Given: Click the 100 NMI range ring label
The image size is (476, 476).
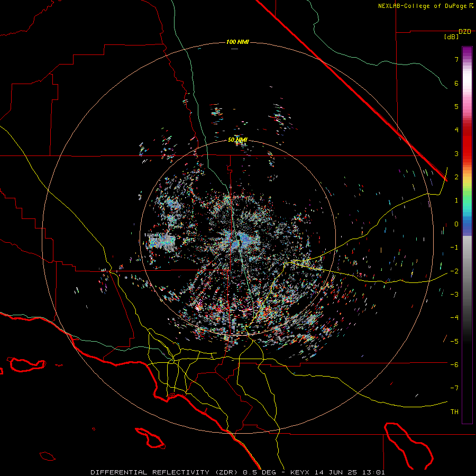Looking at the screenshot, I should coord(237,42).
